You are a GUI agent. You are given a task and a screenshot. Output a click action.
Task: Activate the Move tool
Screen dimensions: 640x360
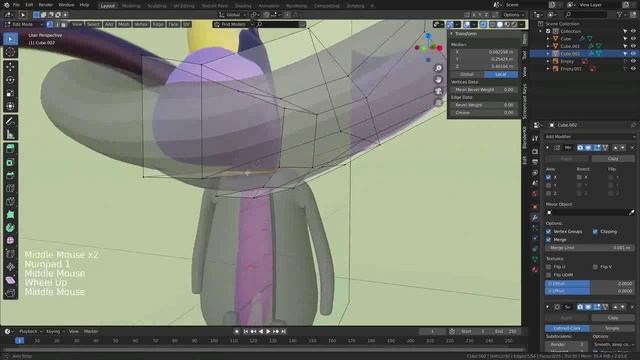pyautogui.click(x=10, y=67)
